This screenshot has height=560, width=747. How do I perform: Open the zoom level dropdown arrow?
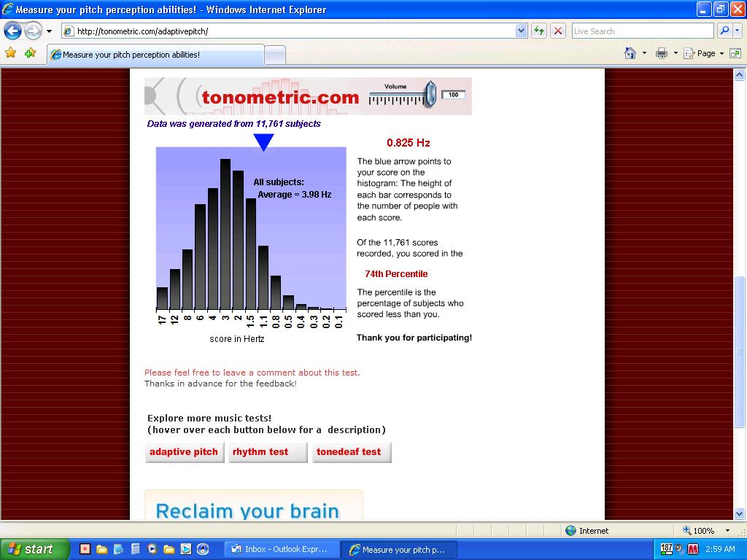(x=727, y=531)
